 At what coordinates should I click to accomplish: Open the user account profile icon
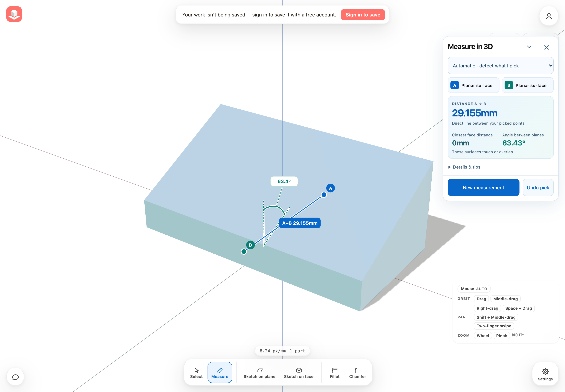click(x=549, y=16)
